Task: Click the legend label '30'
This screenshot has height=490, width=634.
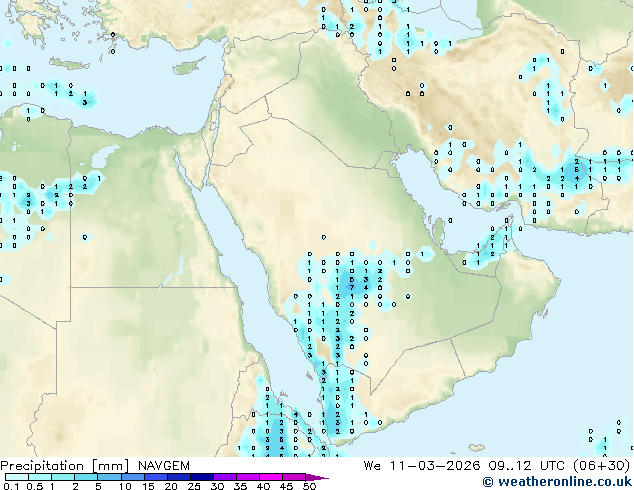Action: click(x=217, y=486)
